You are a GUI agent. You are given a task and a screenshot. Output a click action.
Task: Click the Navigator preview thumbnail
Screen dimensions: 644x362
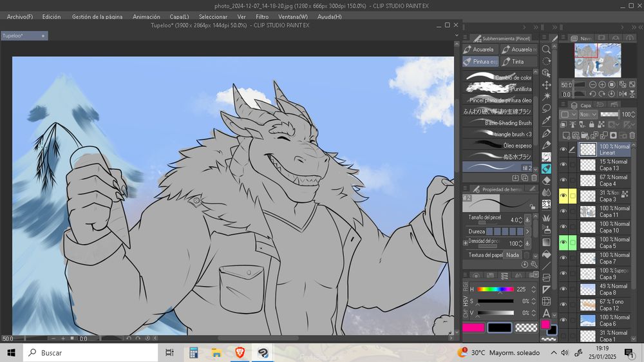(598, 60)
